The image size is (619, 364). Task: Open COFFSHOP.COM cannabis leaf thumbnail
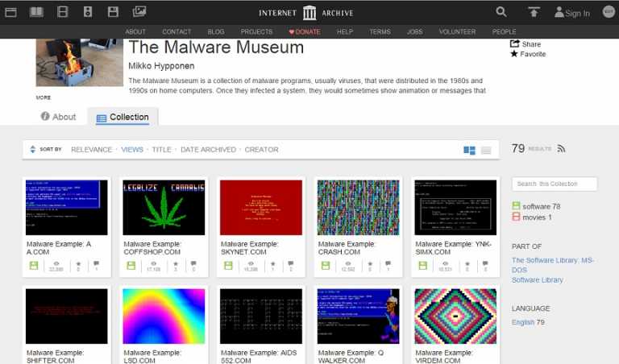[x=164, y=208]
